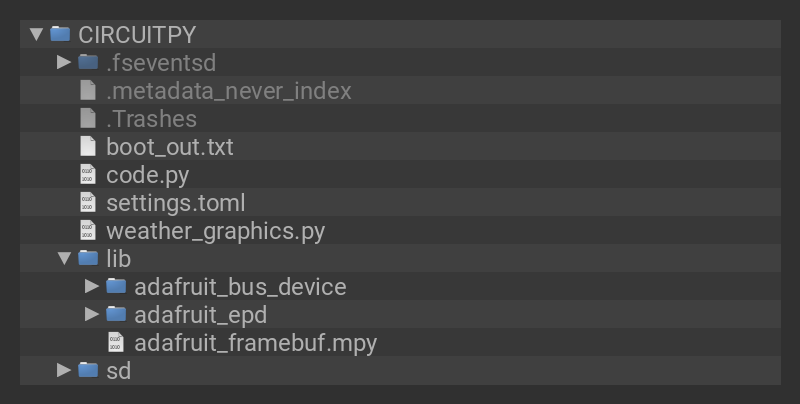Click the settings.toml file icon

point(88,203)
